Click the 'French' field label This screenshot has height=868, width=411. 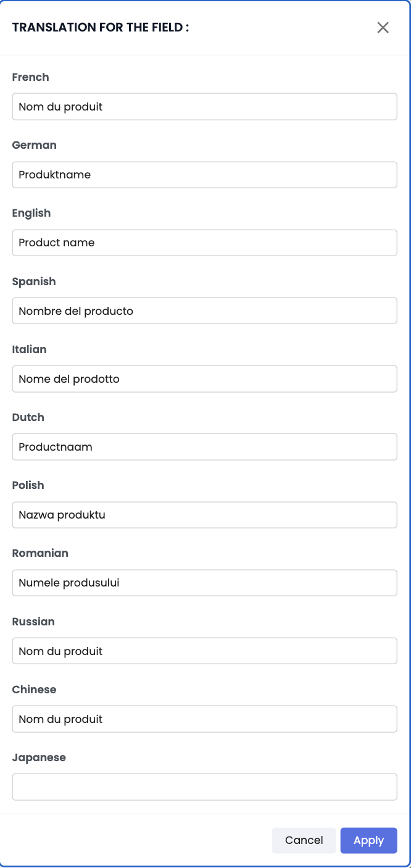tap(30, 77)
